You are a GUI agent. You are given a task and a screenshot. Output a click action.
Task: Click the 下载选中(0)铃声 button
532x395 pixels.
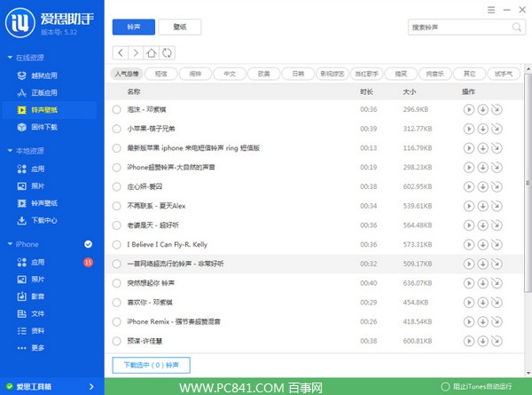point(151,364)
